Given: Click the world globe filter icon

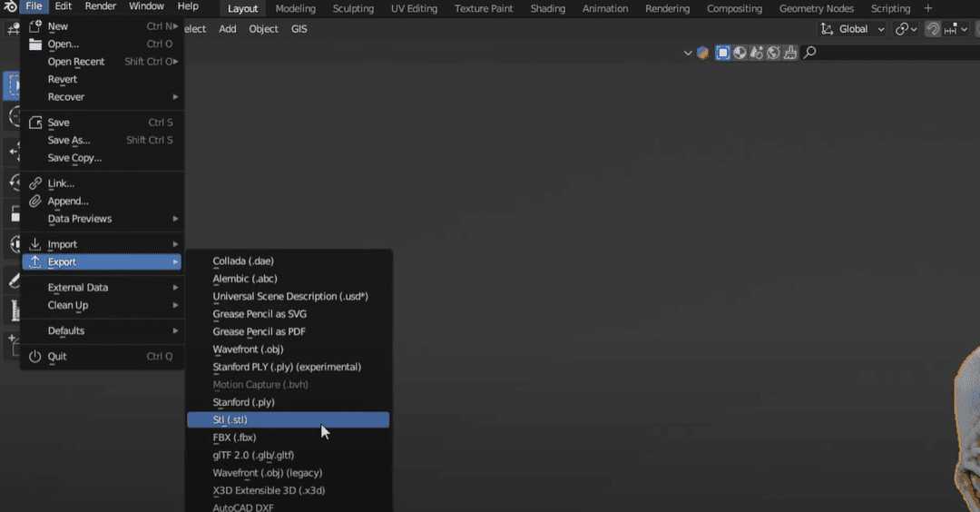Looking at the screenshot, I should (x=774, y=53).
